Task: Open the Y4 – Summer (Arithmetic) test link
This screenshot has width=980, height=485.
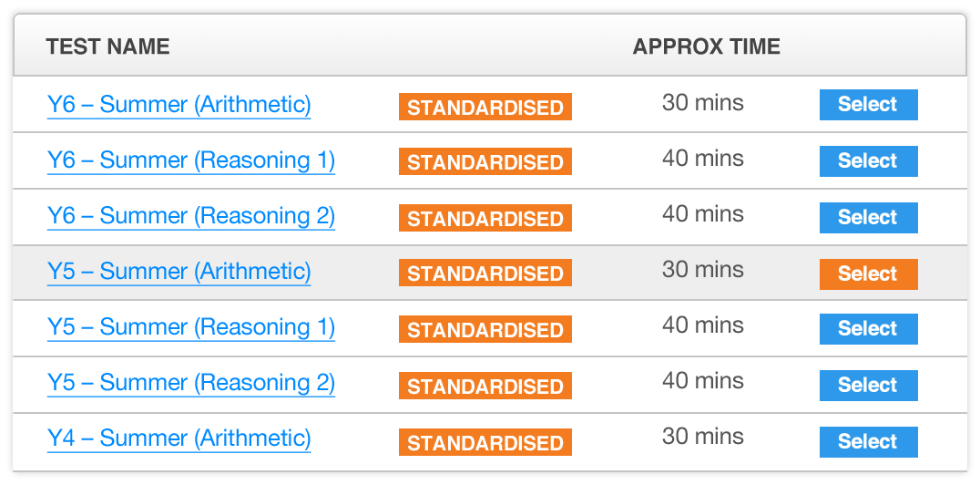Action: pyautogui.click(x=179, y=439)
